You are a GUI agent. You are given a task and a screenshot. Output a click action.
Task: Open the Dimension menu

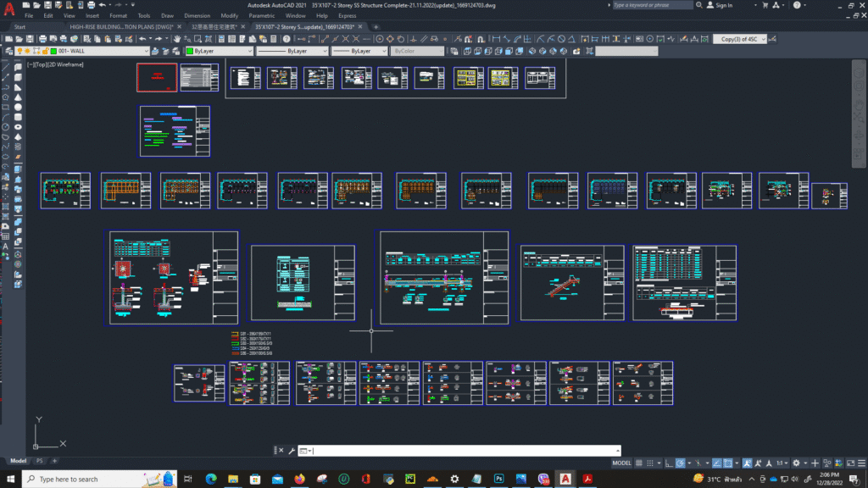click(x=197, y=15)
